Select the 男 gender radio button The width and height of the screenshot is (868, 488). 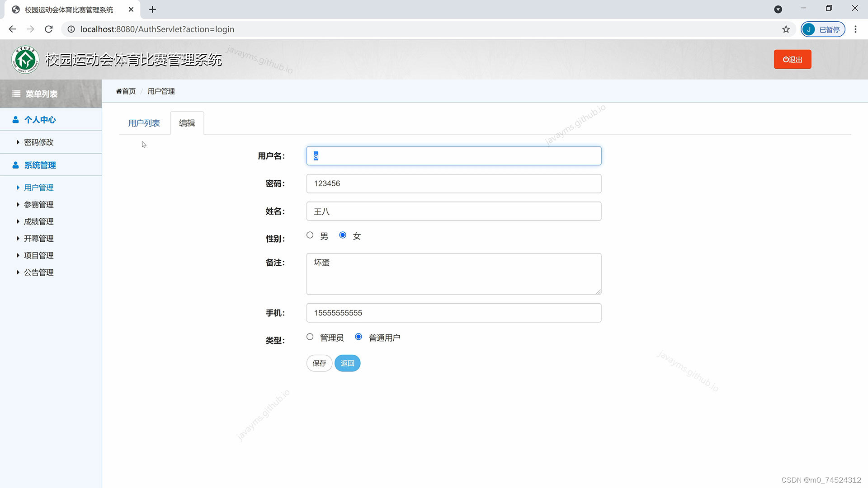310,235
